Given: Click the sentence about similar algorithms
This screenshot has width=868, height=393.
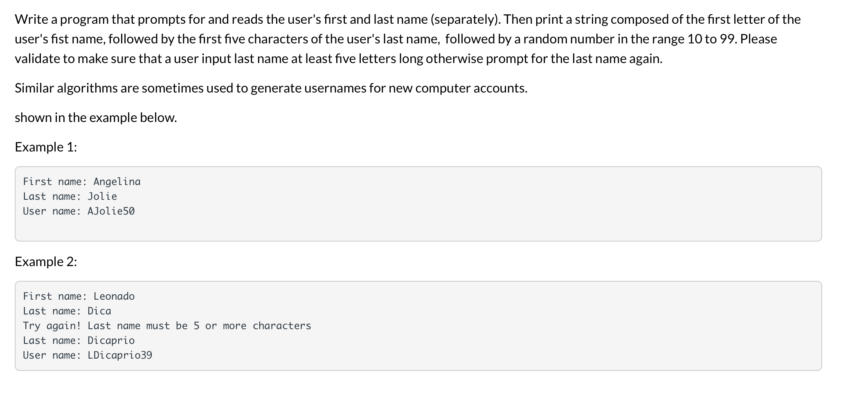Looking at the screenshot, I should click(271, 88).
